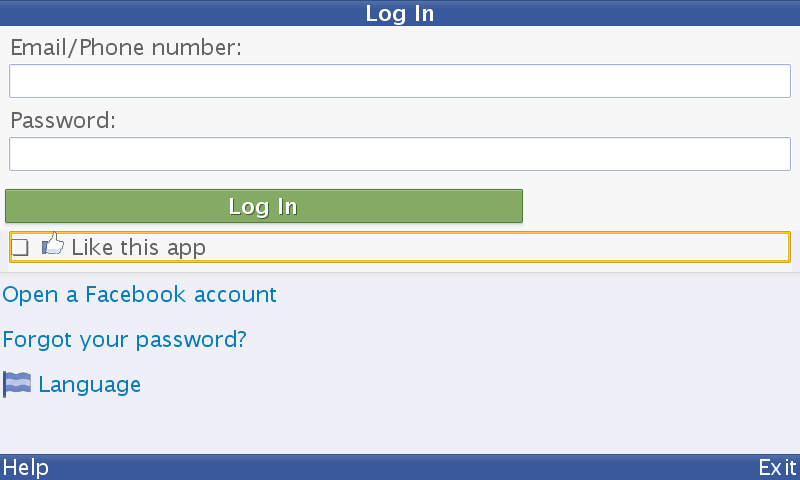The height and width of the screenshot is (480, 800).
Task: Click the thumbs-up Like icon
Action: 53,244
